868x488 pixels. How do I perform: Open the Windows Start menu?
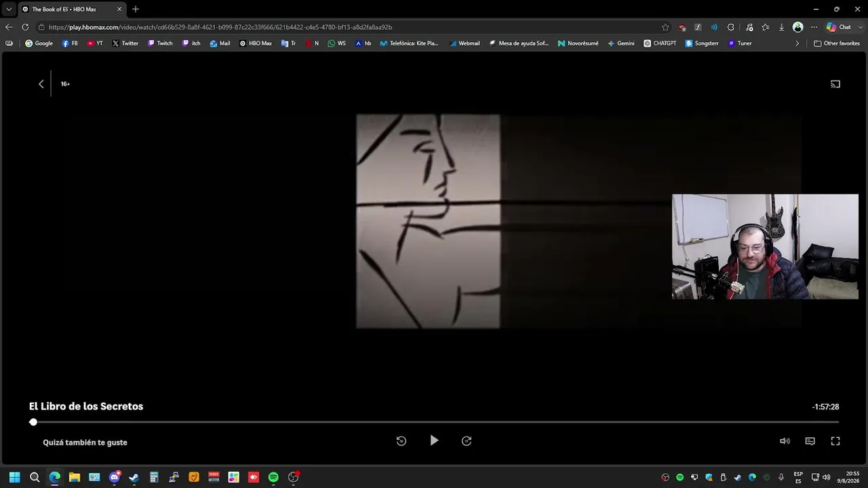coord(14,477)
